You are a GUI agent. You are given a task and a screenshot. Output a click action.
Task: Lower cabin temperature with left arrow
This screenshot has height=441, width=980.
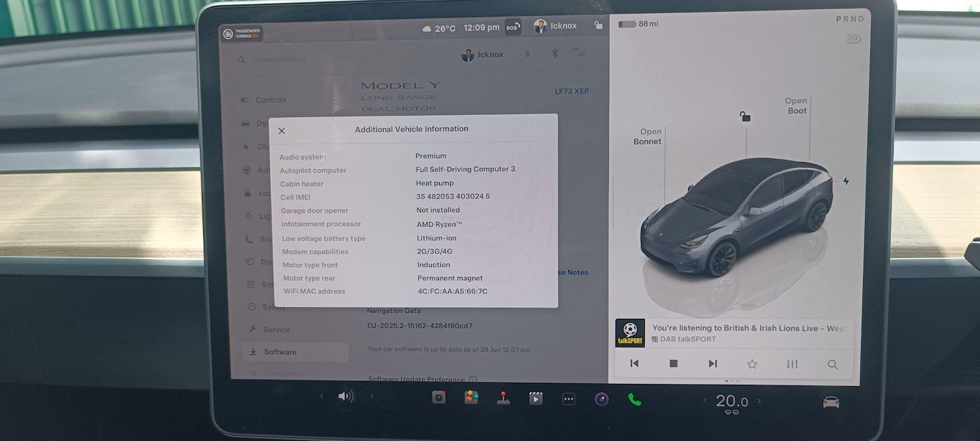tap(704, 400)
